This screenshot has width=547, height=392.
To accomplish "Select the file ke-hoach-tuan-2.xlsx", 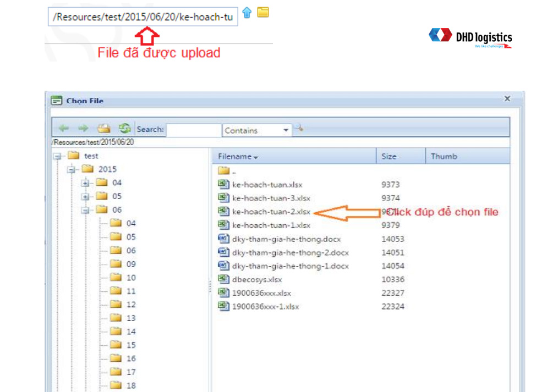I will tap(270, 211).
